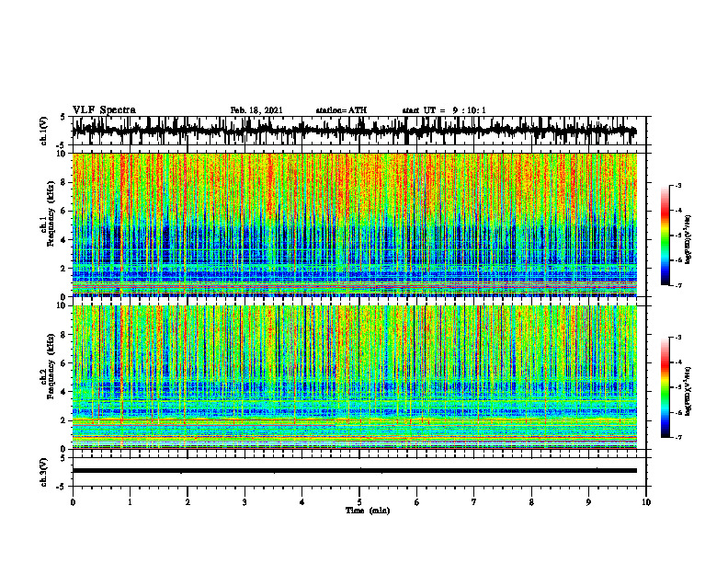
Task: Click the "10" tick on ch.1 frequency axis
Action: tap(62, 154)
